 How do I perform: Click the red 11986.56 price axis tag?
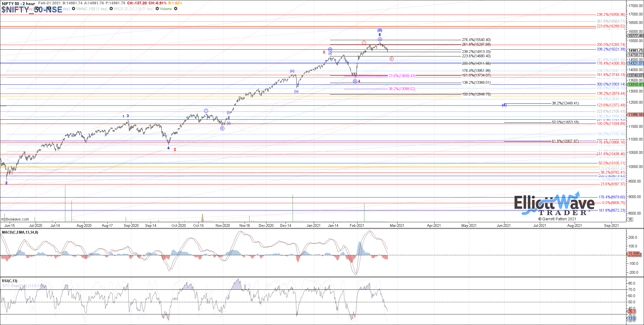[635, 114]
